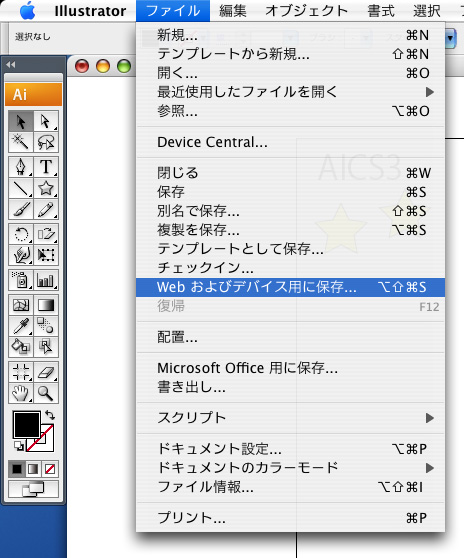Image resolution: width=464 pixels, height=558 pixels.
Task: Select the Paintbrush tool
Action: [21, 209]
